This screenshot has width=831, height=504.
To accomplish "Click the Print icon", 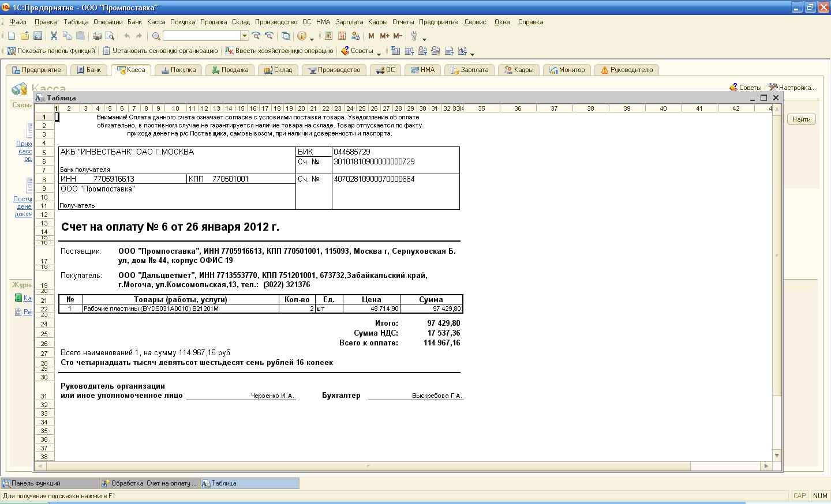I will [97, 36].
